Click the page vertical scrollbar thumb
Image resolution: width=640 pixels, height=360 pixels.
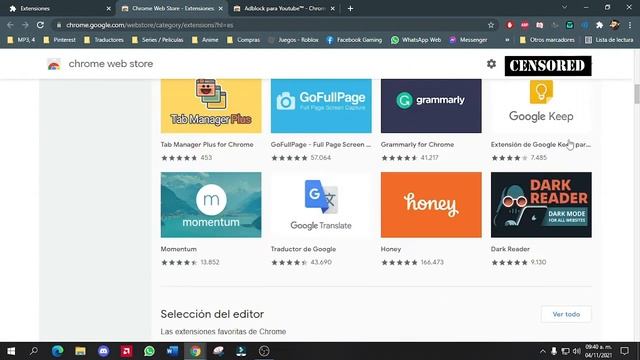pos(637,94)
